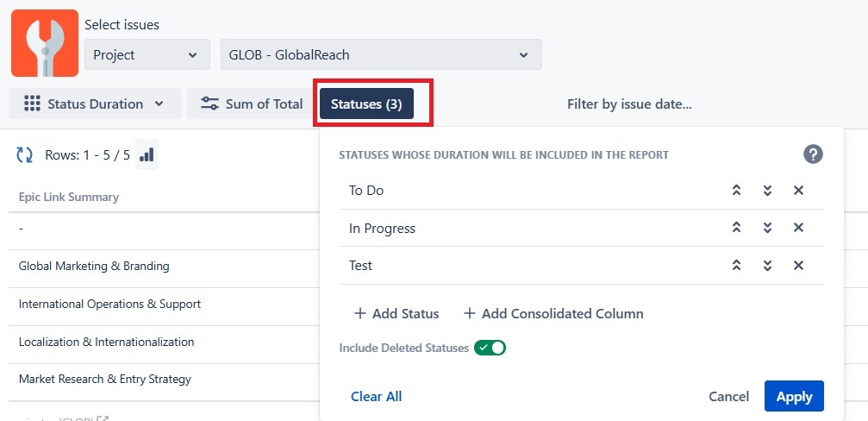Select the Test status row
Image resolution: width=868 pixels, height=421 pixels.
point(581,266)
